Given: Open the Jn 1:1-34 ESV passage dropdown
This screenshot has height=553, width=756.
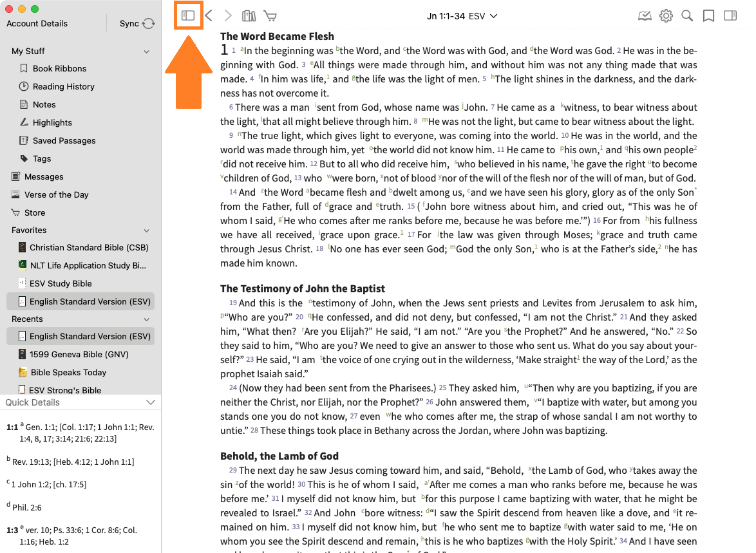Looking at the screenshot, I should pyautogui.click(x=462, y=15).
